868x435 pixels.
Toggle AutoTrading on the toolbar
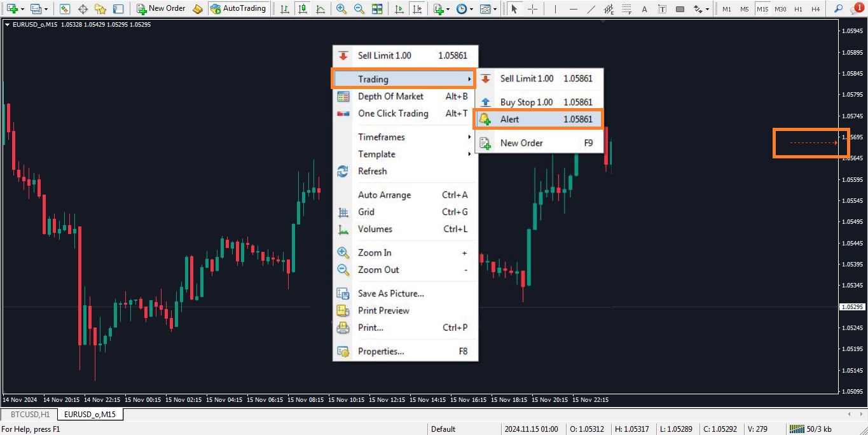point(238,8)
